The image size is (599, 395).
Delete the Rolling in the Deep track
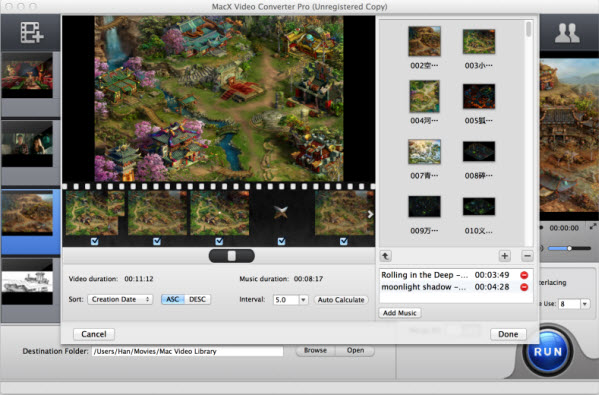524,275
